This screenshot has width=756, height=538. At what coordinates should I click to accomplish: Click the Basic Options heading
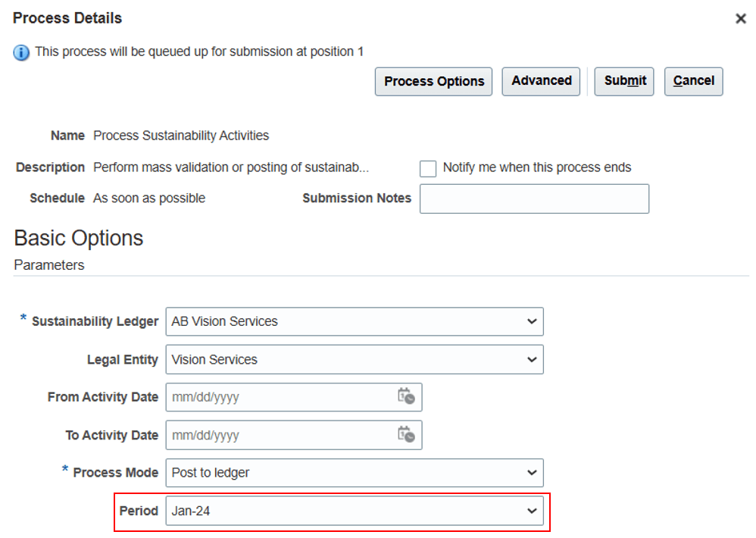[x=79, y=238]
